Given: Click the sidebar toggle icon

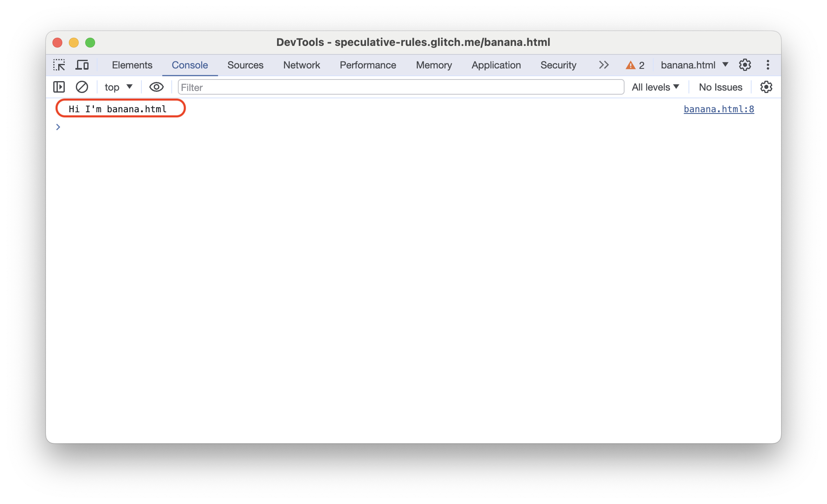Looking at the screenshot, I should (x=59, y=87).
